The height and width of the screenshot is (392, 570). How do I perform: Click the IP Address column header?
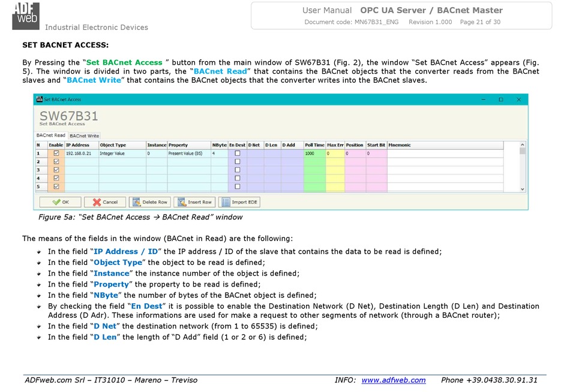tap(82, 145)
